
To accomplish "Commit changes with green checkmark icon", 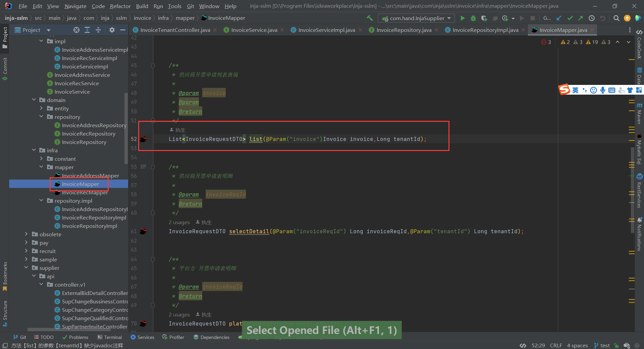I will 570,18.
